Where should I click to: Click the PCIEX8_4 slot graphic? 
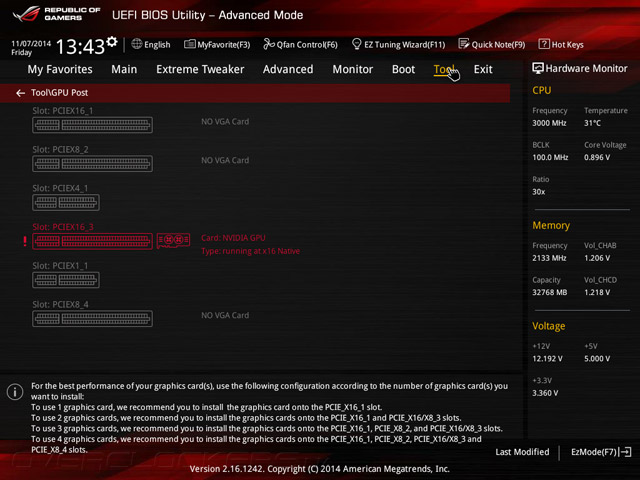(x=92, y=319)
